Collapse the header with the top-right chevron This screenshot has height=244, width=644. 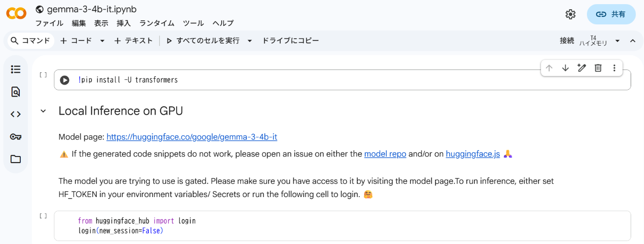633,41
